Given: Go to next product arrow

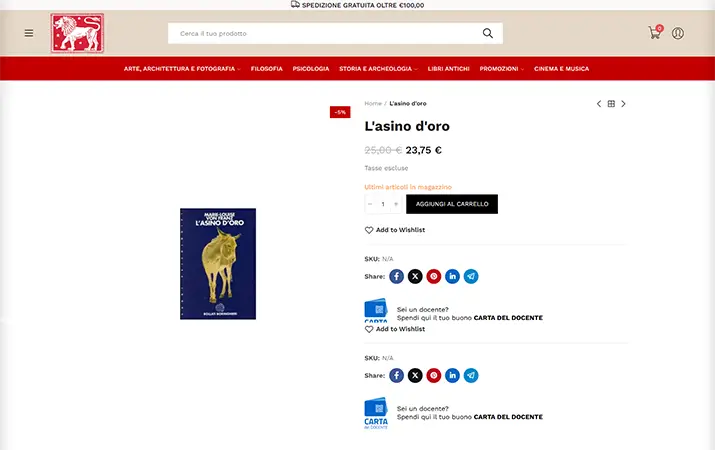Looking at the screenshot, I should pos(623,104).
